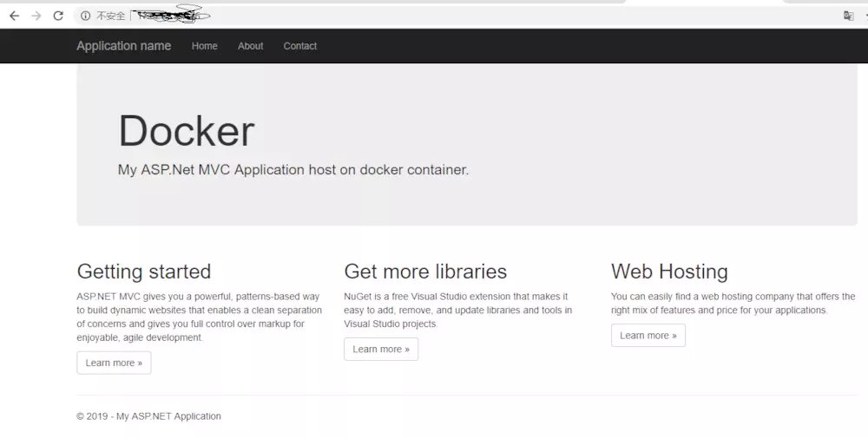Click the ASP.NET MVC description paragraph
Viewport: 868px width, 438px height.
(200, 317)
